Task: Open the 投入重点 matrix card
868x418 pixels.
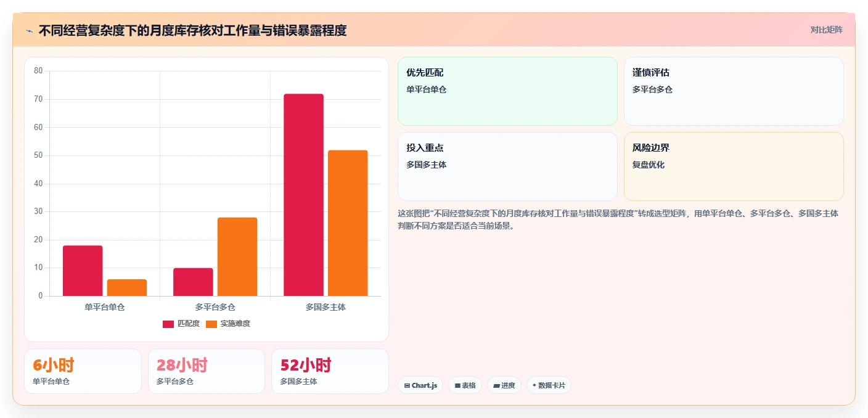Action: 507,166
